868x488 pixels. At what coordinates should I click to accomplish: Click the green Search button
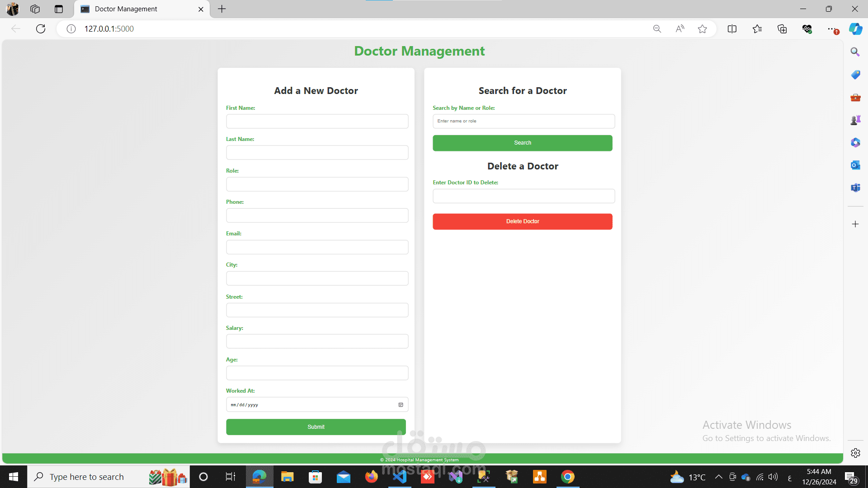[523, 143]
